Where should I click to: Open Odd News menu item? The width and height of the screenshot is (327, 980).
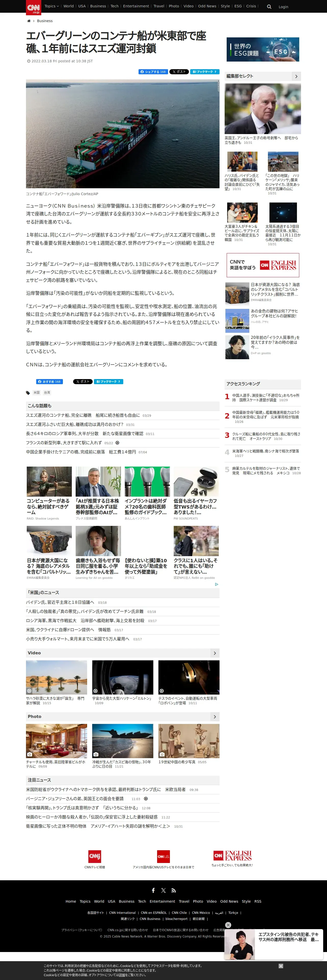point(207,6)
